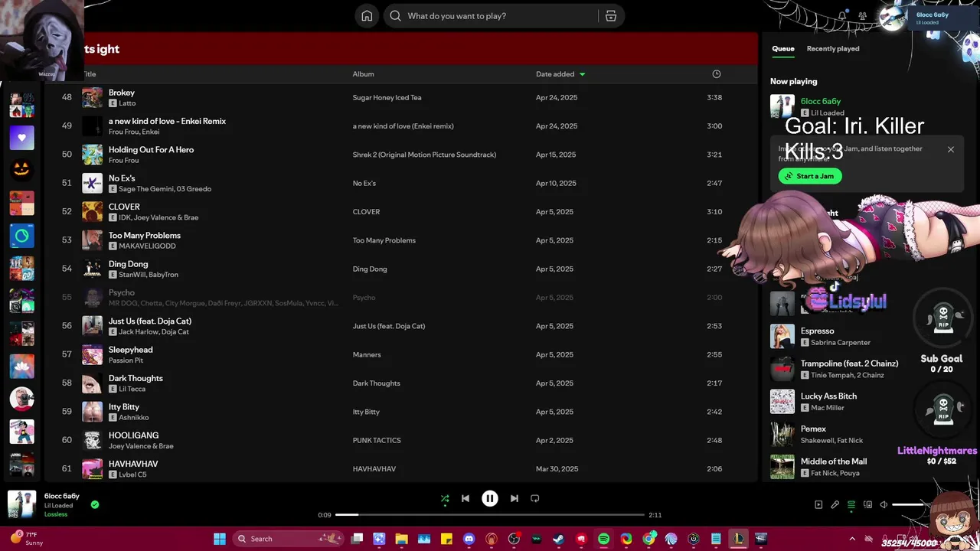The height and width of the screenshot is (551, 980).
Task: Open Steam from taskbar
Action: pos(559,539)
